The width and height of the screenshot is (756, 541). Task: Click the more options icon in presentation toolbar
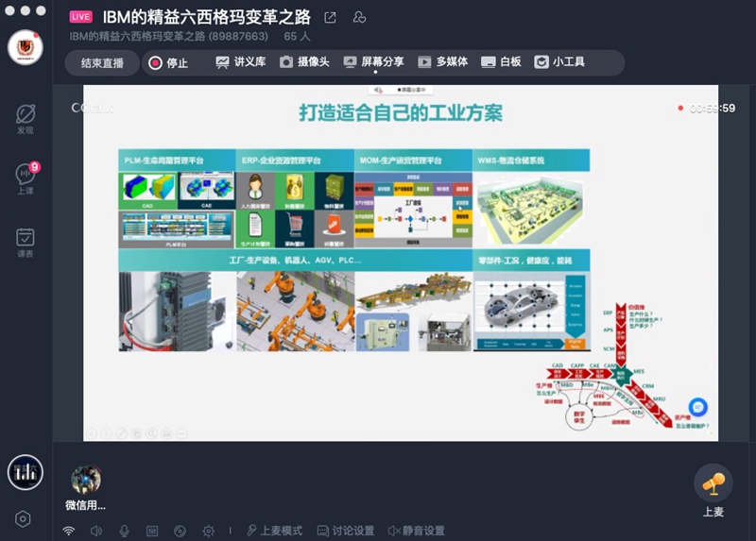click(181, 433)
